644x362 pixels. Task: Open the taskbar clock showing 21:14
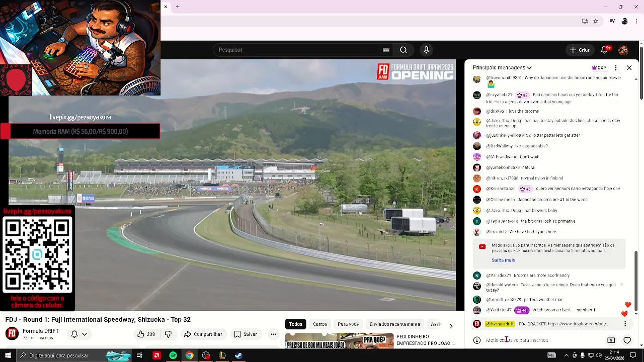coord(614,355)
